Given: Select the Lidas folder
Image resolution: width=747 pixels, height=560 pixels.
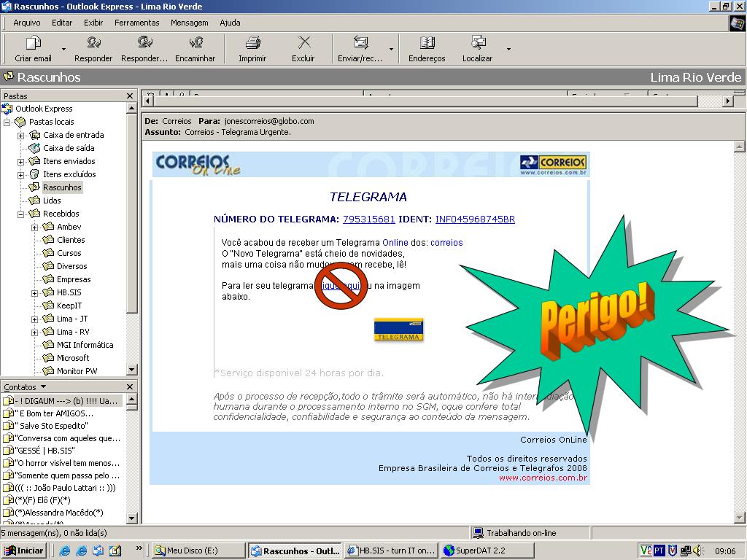Looking at the screenshot, I should coord(52,201).
